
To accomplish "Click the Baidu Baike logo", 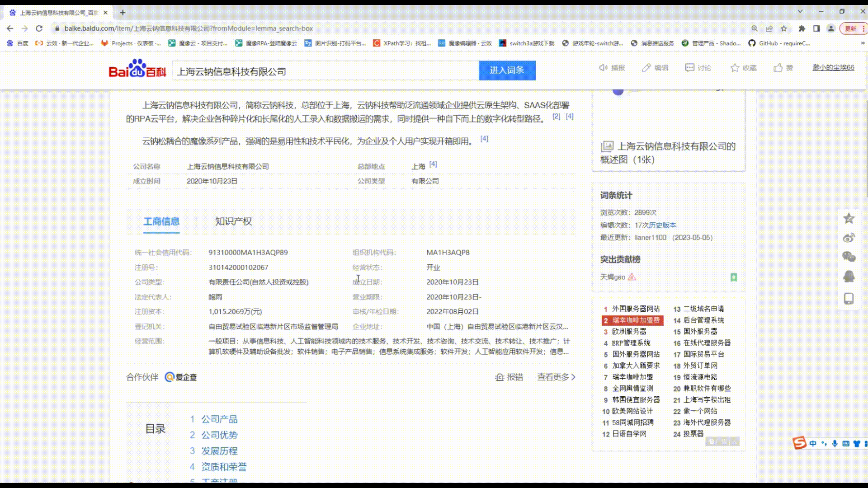I will pos(137,69).
